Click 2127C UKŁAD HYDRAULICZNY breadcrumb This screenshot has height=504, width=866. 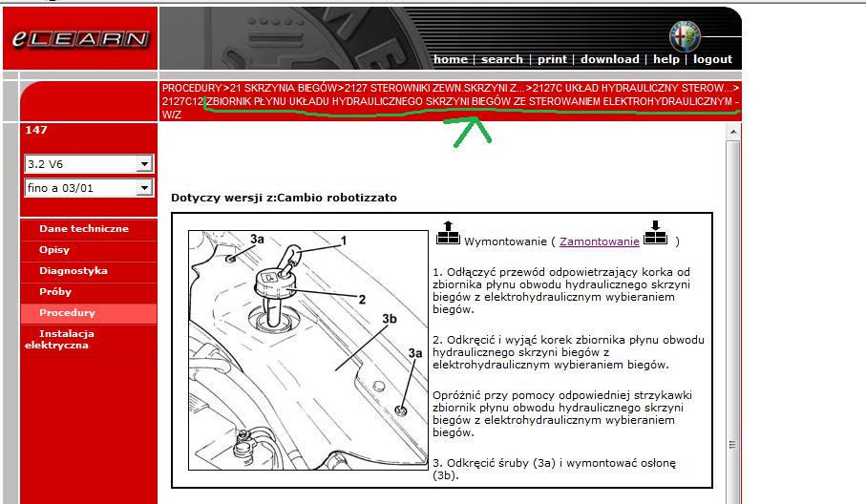(x=632, y=88)
